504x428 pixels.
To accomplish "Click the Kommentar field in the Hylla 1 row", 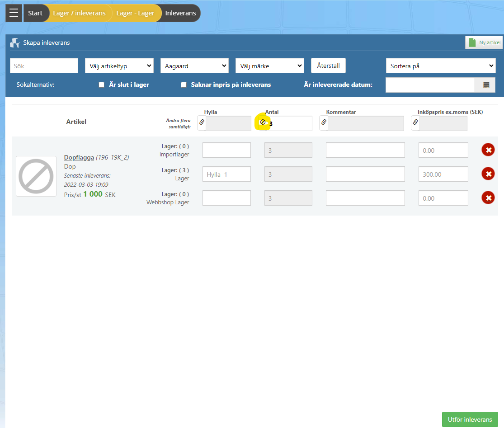I will pos(365,174).
